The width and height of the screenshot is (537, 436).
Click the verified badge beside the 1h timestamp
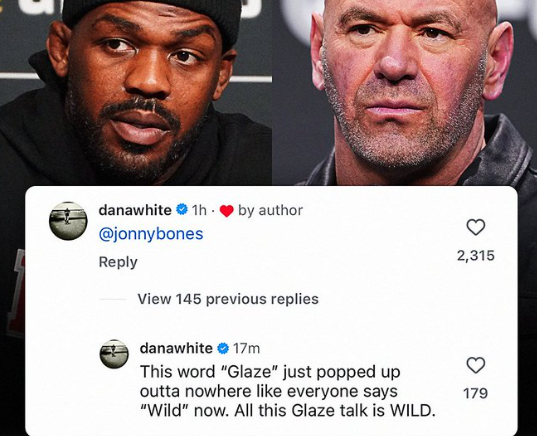click(182, 209)
